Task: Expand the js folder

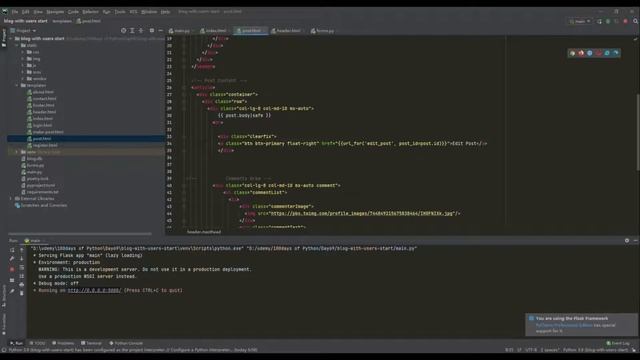Action: click(22, 65)
